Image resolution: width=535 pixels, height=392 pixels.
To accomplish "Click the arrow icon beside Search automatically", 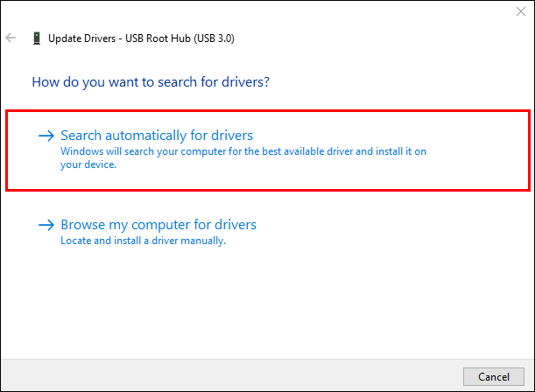I will pyautogui.click(x=46, y=136).
